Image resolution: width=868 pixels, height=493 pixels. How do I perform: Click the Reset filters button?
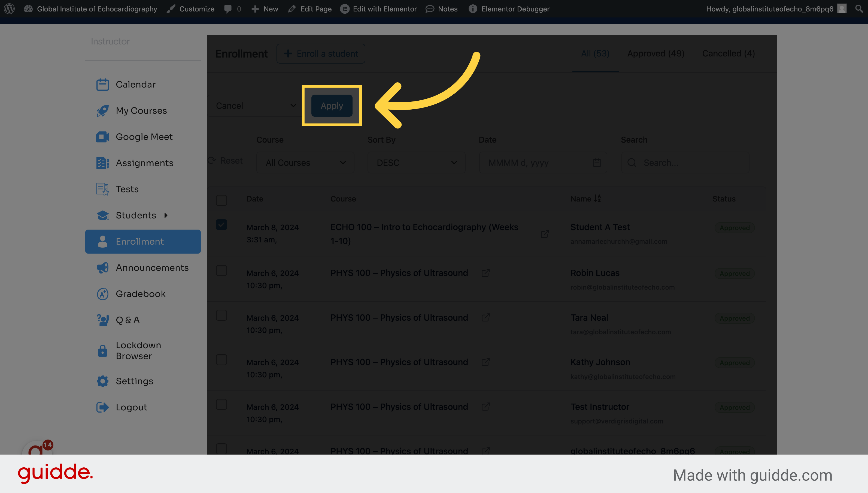tap(226, 161)
